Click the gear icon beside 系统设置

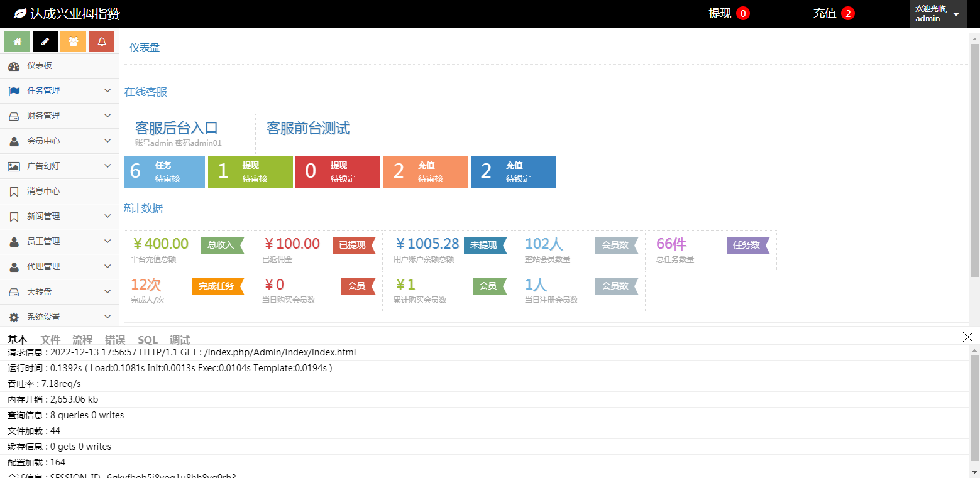pos(14,317)
